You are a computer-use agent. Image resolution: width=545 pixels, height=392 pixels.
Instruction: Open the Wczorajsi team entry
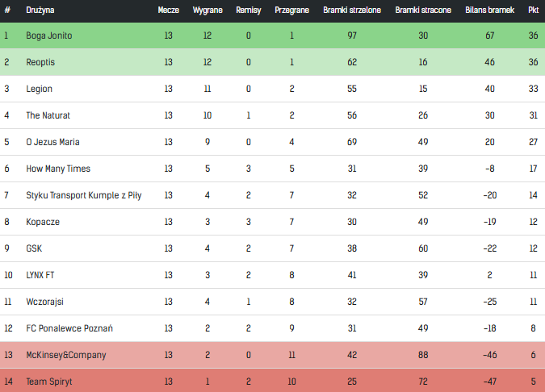coord(46,302)
